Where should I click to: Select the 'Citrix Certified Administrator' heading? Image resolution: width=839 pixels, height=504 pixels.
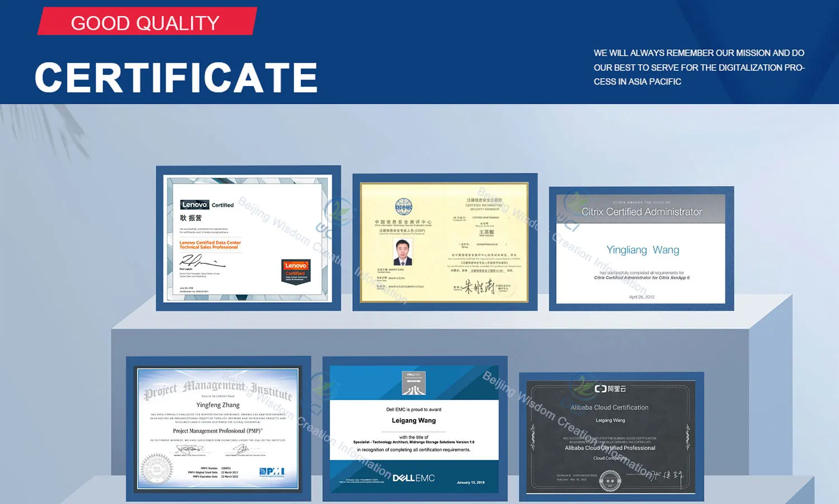click(642, 211)
